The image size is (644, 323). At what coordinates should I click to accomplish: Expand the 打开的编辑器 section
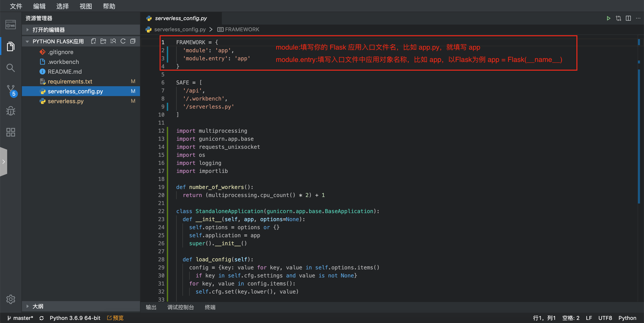(x=49, y=30)
